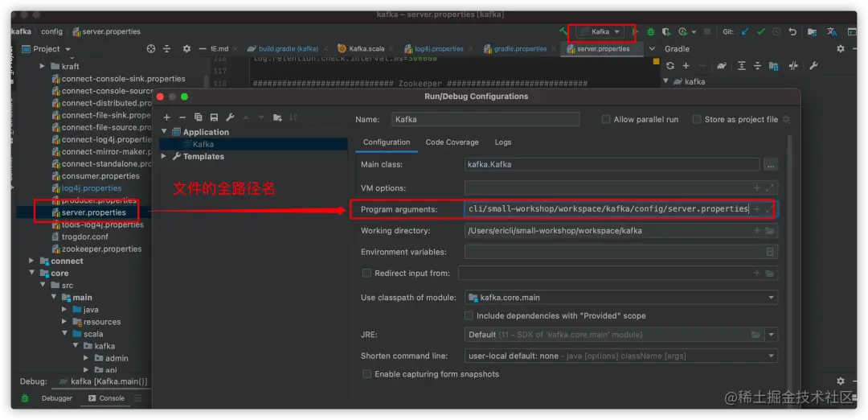The height and width of the screenshot is (420, 868).
Task: Copy configuration icon in dialog
Action: coord(199,117)
